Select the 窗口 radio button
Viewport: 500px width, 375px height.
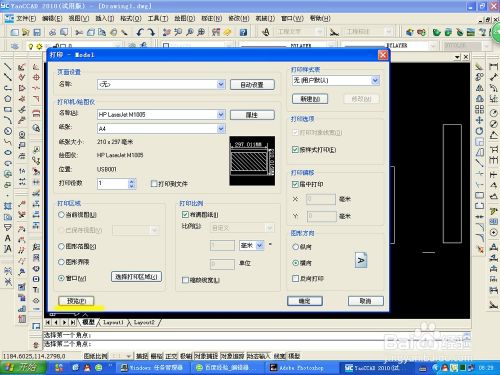coord(61,278)
